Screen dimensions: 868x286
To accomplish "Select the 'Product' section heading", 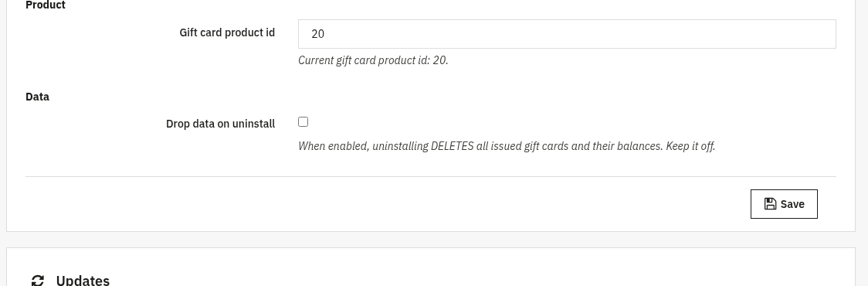I will point(46,5).
